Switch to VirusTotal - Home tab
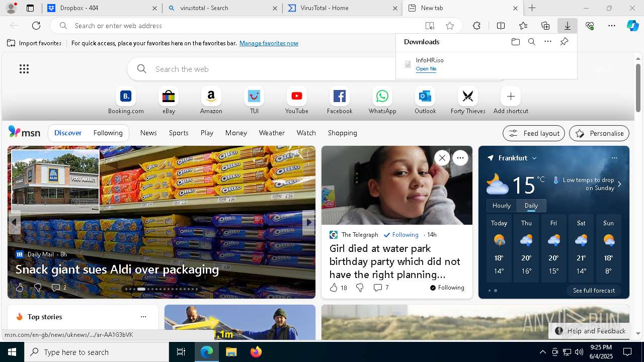 click(x=342, y=8)
